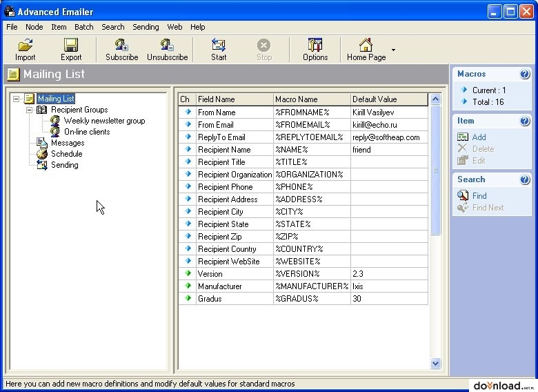The image size is (538, 392).
Task: Select the Manufacturer field name cell
Action: click(x=235, y=286)
